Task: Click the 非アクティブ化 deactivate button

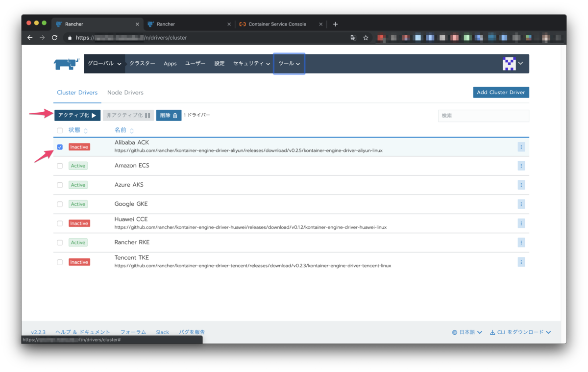Action: click(128, 115)
